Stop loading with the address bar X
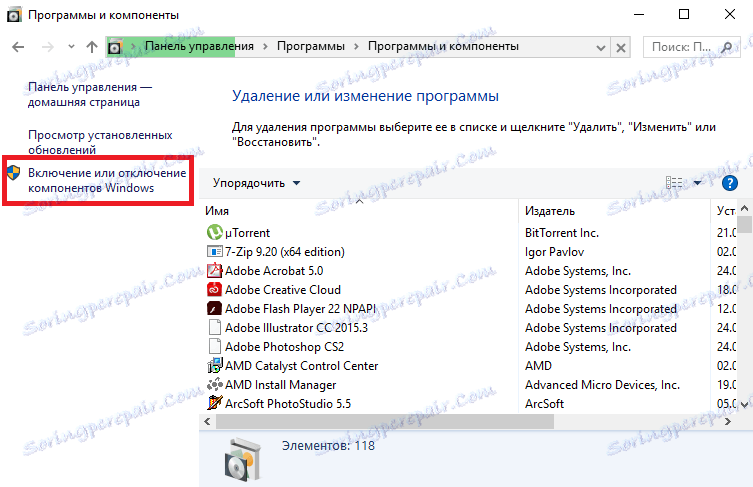Viewport: 753px width, 487px height. 620,48
